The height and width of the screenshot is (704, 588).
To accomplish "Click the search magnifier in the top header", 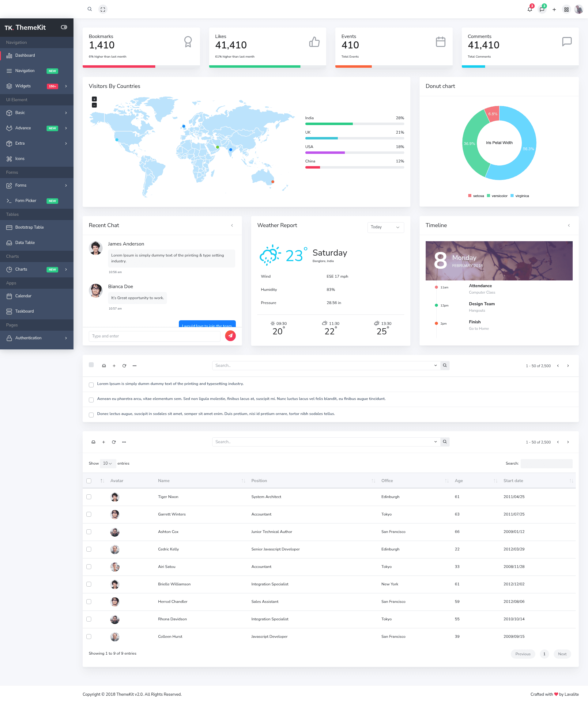I will point(89,10).
